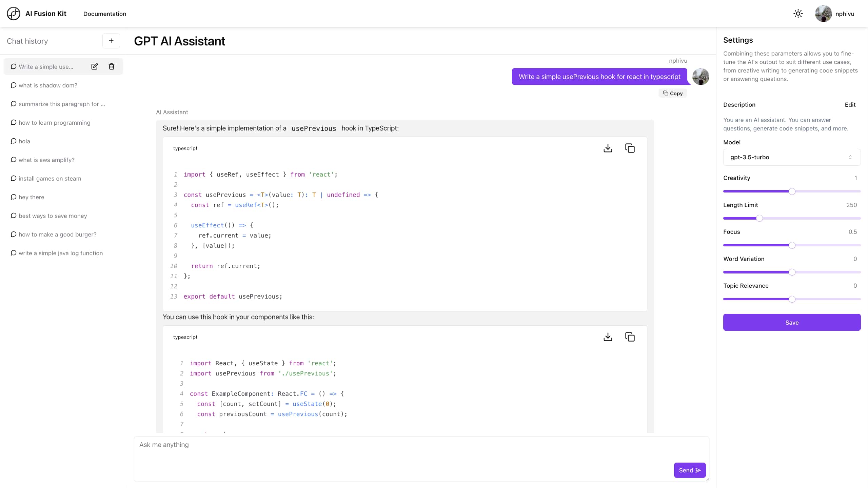Click the 'Chat history' label
Viewport: 868px width, 488px height.
coord(27,41)
